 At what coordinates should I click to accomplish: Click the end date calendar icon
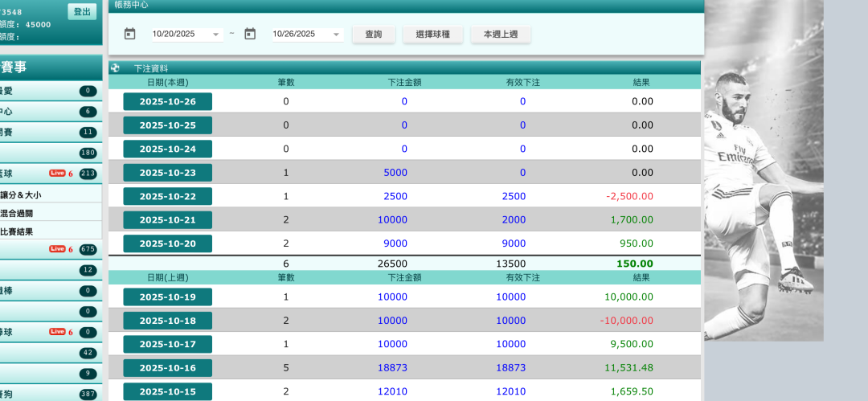(250, 34)
